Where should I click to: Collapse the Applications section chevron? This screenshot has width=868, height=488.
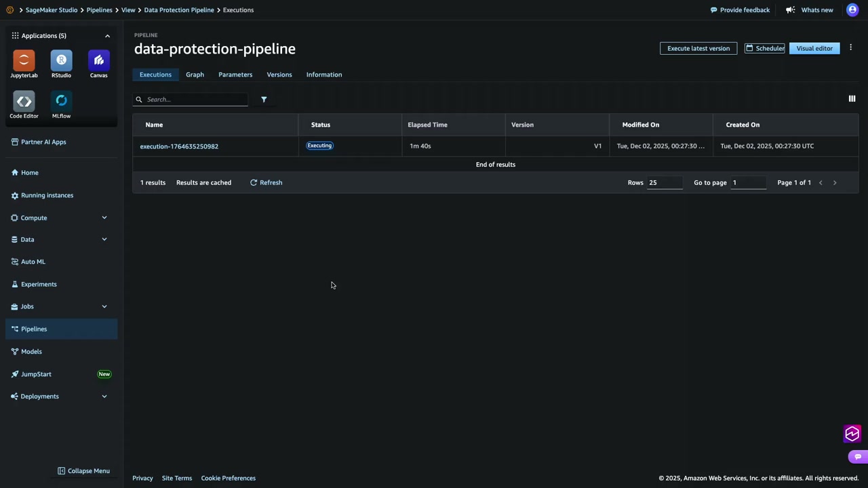point(107,36)
